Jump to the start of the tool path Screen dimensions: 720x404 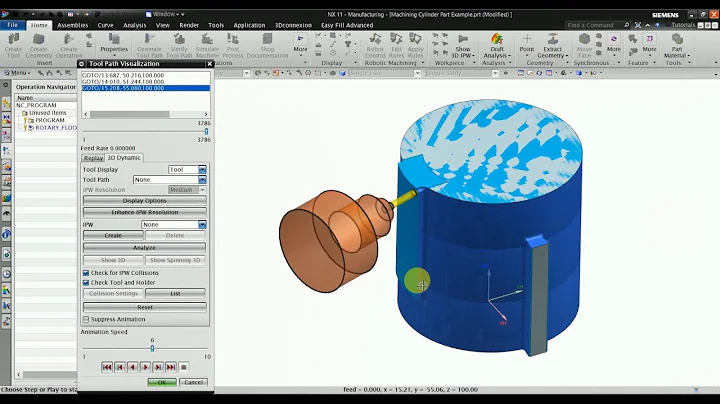107,367
